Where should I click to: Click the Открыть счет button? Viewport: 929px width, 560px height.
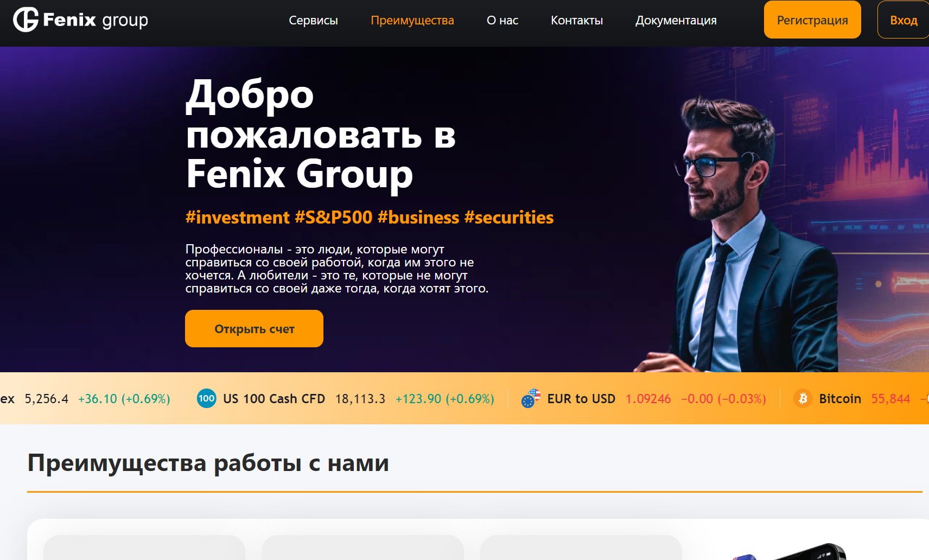[254, 328]
